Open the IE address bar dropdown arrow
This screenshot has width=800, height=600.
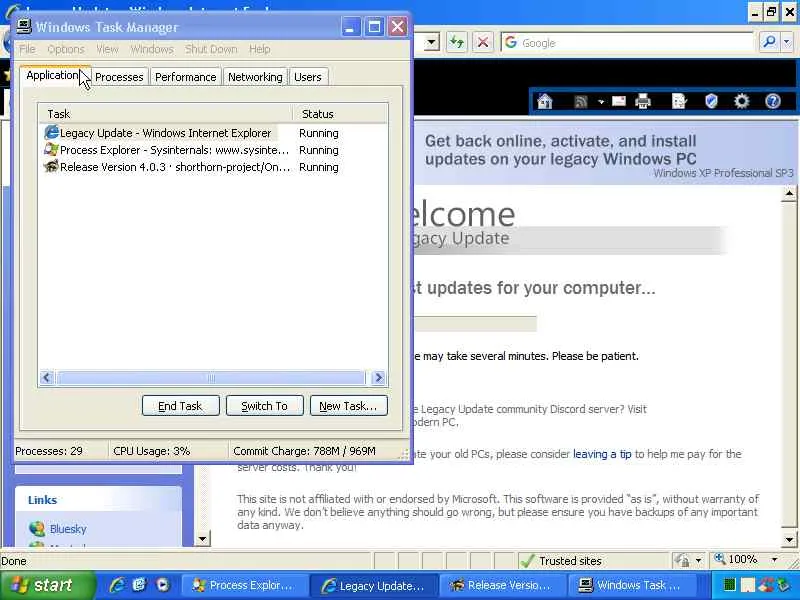432,42
